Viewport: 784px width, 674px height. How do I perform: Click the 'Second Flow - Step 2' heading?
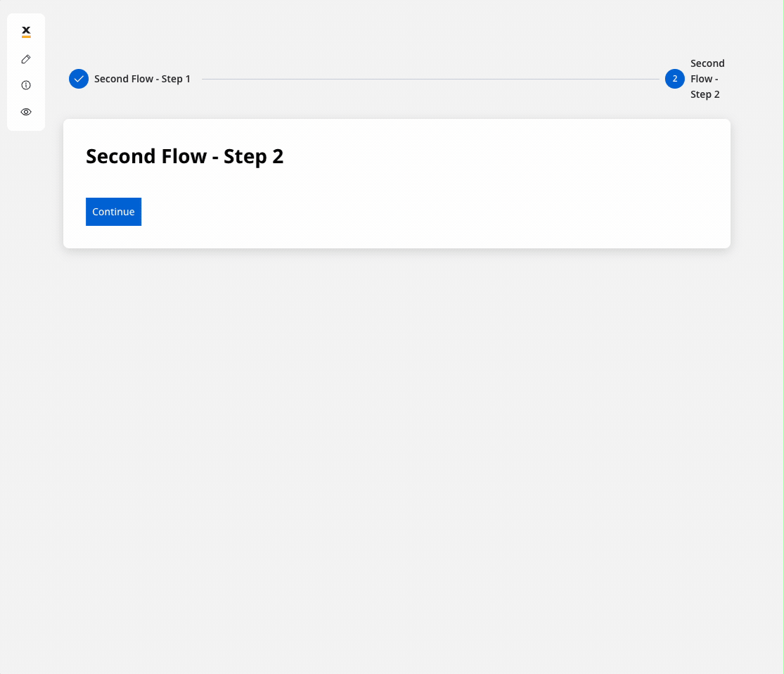[184, 156]
